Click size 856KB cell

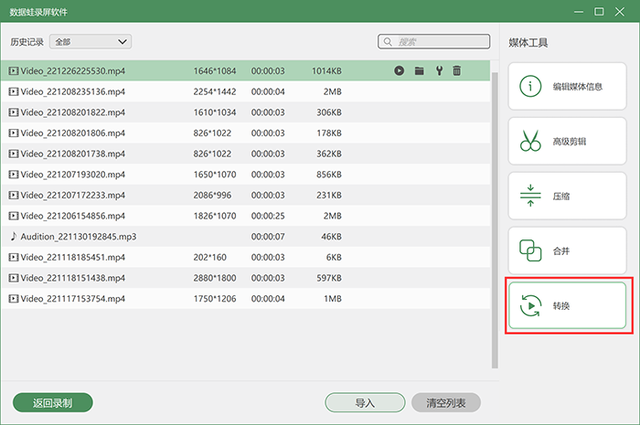tap(329, 175)
